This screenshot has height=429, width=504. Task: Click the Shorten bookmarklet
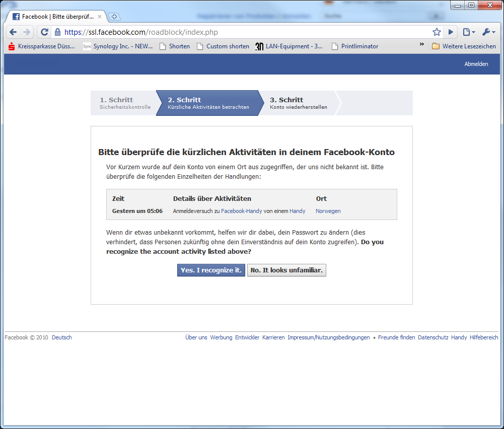[x=175, y=46]
